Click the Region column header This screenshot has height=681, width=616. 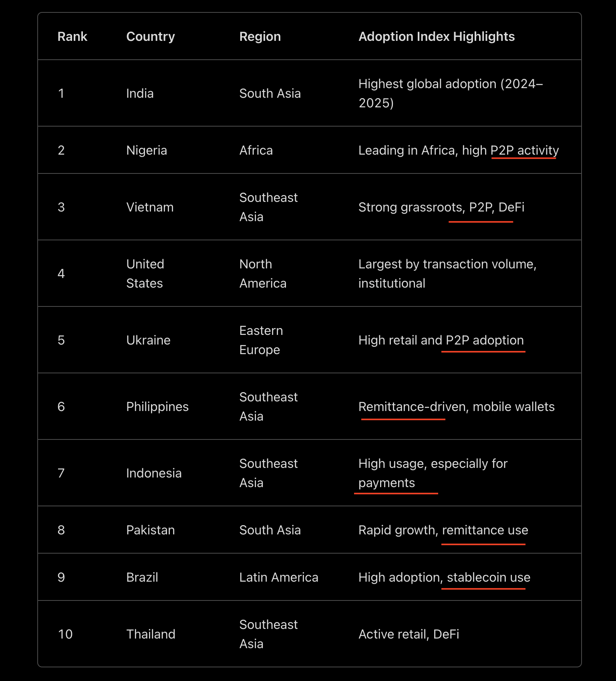(260, 36)
